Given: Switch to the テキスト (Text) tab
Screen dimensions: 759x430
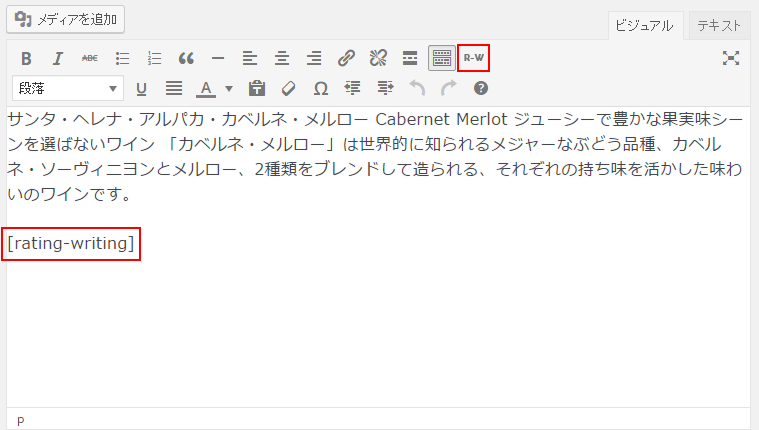Looking at the screenshot, I should pyautogui.click(x=719, y=26).
